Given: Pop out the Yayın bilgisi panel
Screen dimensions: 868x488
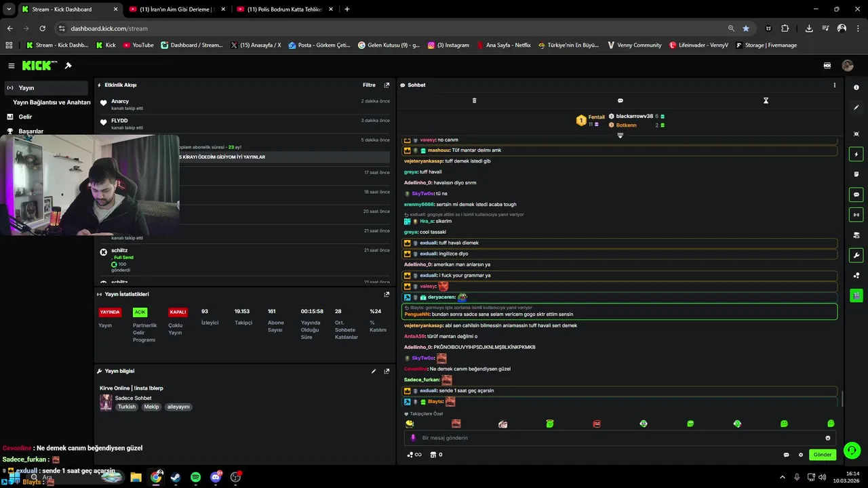Looking at the screenshot, I should (x=387, y=371).
